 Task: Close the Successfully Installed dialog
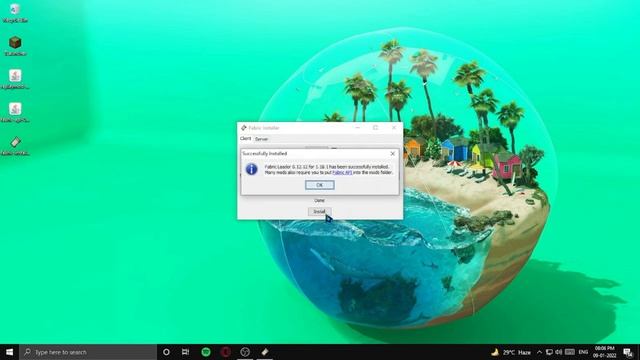(x=393, y=153)
